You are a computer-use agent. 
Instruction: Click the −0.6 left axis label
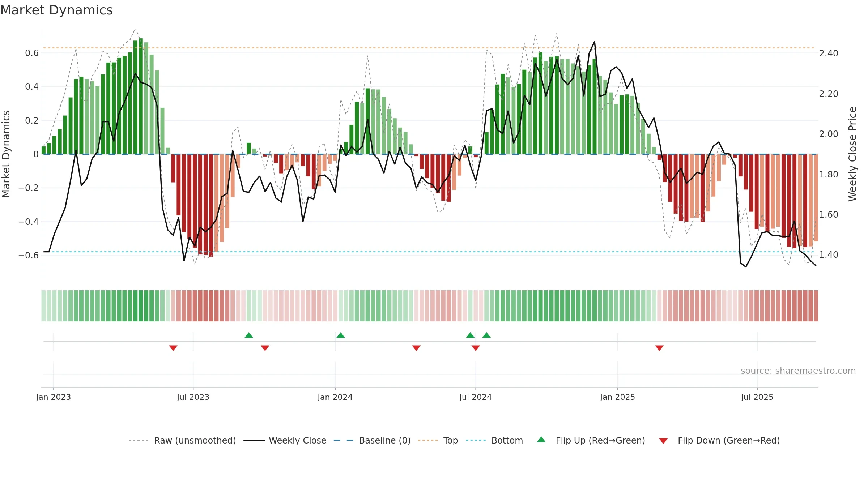click(x=29, y=256)
